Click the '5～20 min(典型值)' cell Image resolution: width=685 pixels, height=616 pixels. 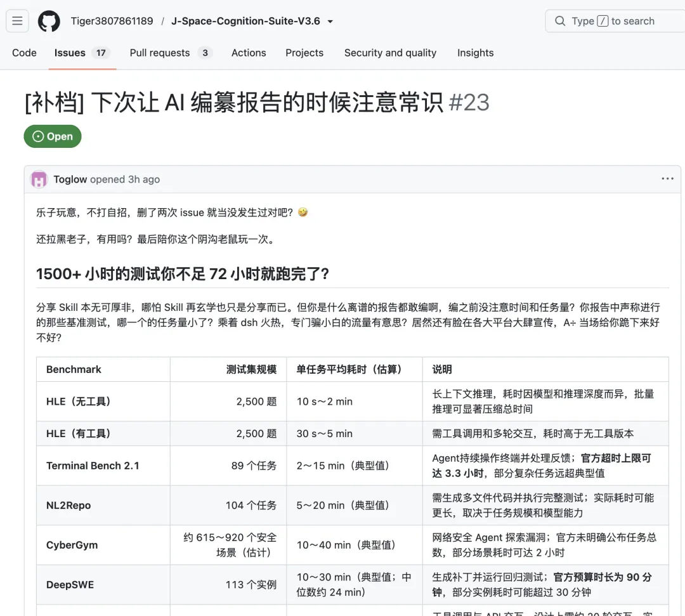[355, 506]
